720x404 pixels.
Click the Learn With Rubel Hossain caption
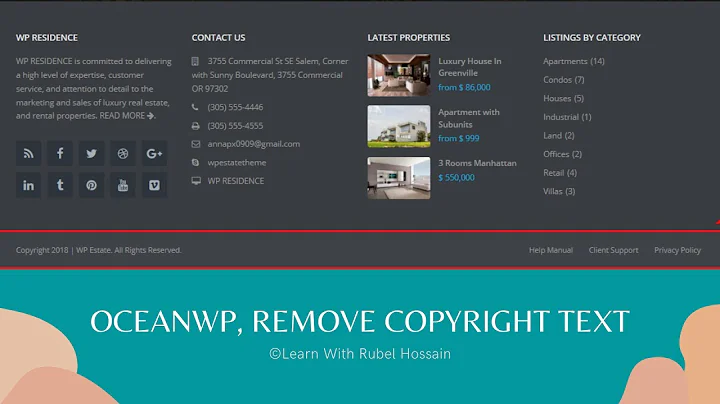(x=360, y=354)
